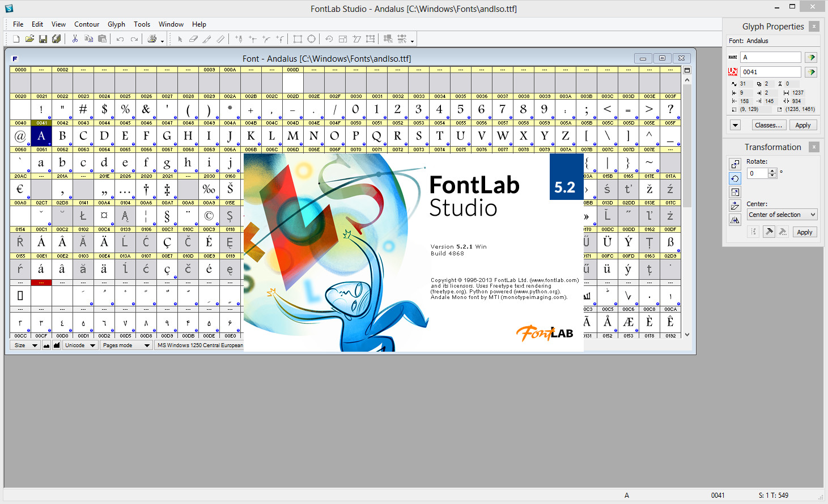Select the Shift transformation mode
The height and width of the screenshot is (504, 828).
tap(735, 164)
